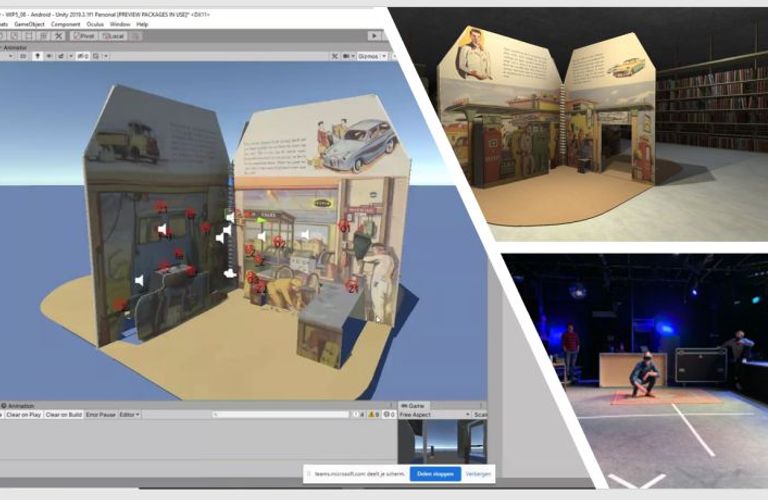Open the scene effects dropdown arrow

(71, 56)
